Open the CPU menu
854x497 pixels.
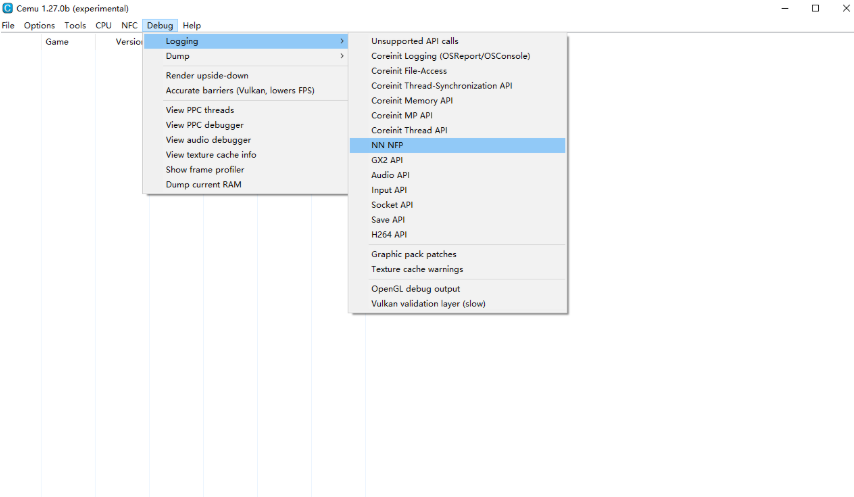[x=103, y=25]
